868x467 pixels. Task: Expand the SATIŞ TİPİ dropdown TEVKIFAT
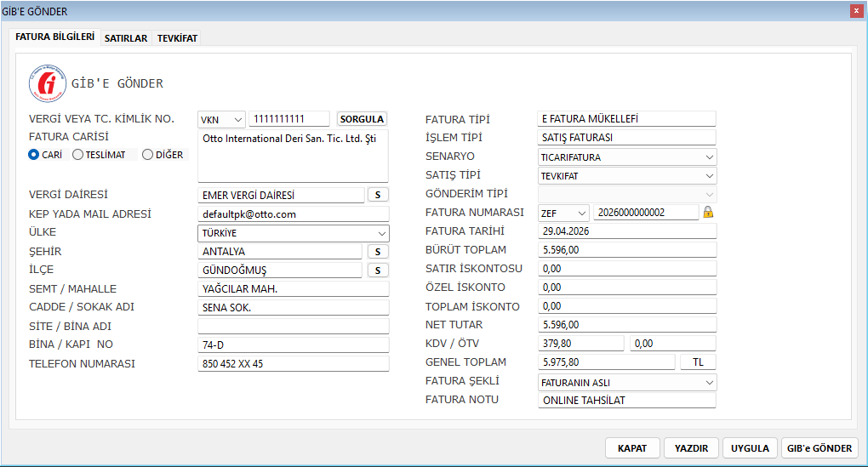click(x=627, y=176)
